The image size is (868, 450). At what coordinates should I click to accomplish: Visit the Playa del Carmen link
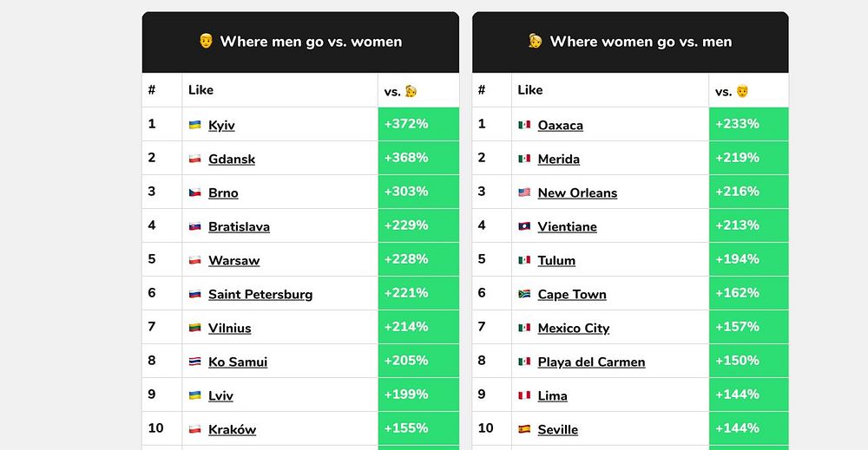point(591,362)
